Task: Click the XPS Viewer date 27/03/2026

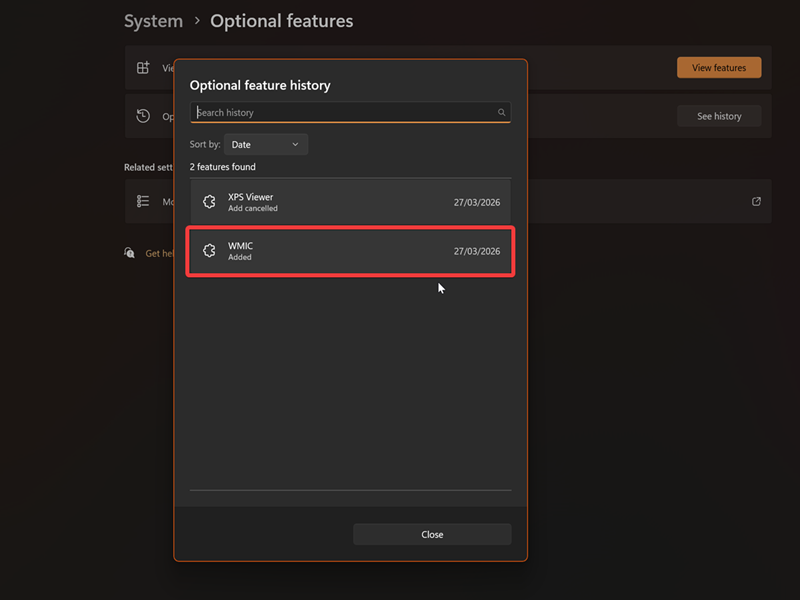Action: (477, 202)
